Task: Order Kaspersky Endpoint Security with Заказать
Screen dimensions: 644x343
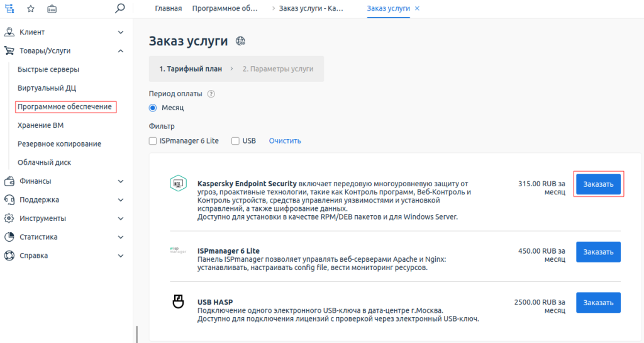Action: click(x=599, y=184)
